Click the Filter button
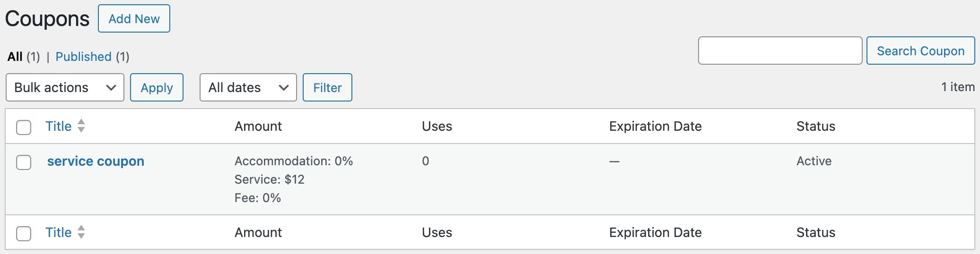The width and height of the screenshot is (980, 254). point(327,87)
